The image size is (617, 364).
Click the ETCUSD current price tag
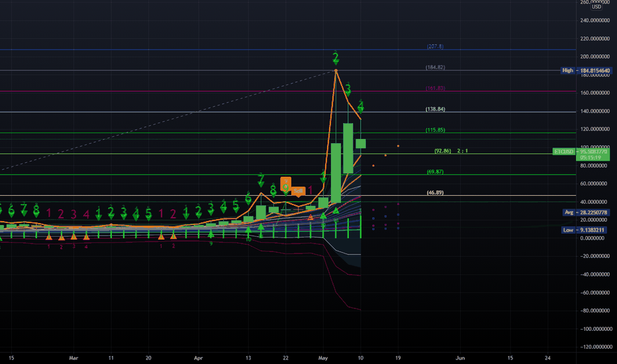[581, 152]
